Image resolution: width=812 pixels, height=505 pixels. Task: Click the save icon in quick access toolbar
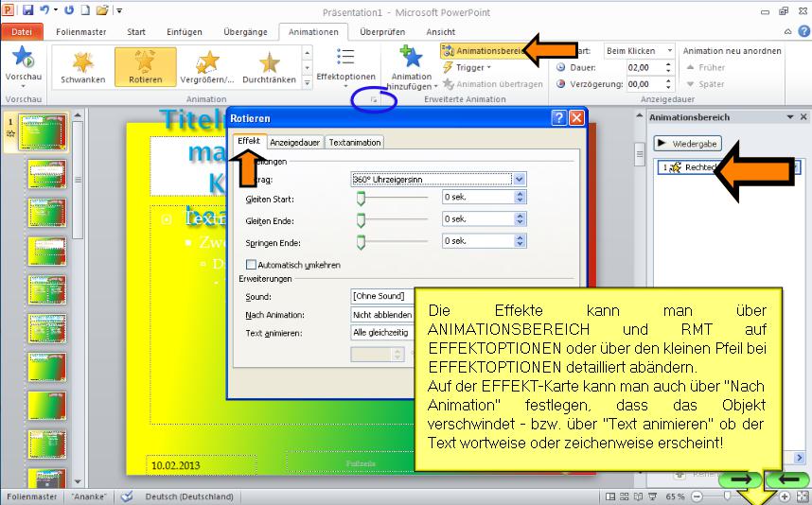(x=26, y=9)
